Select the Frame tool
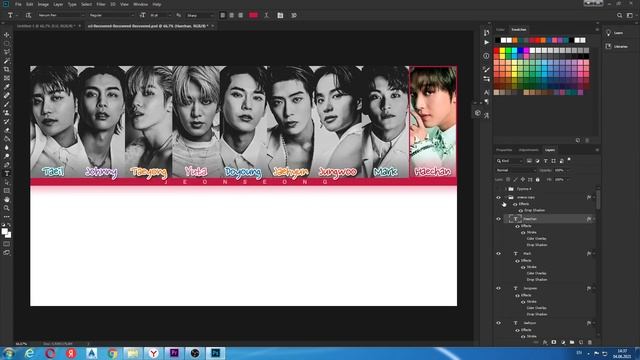The width and height of the screenshot is (640, 360). 7,78
